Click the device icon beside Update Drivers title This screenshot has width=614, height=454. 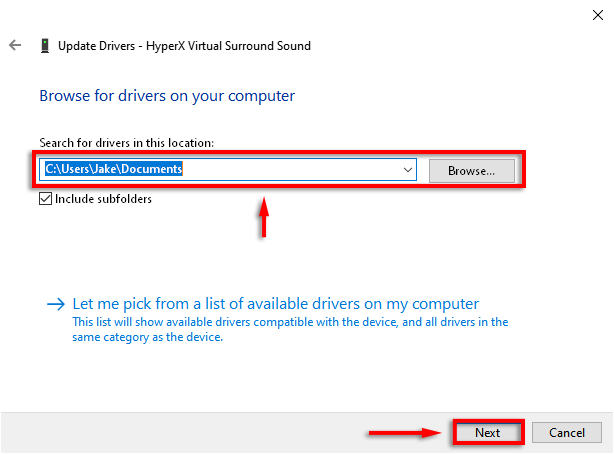(45, 46)
